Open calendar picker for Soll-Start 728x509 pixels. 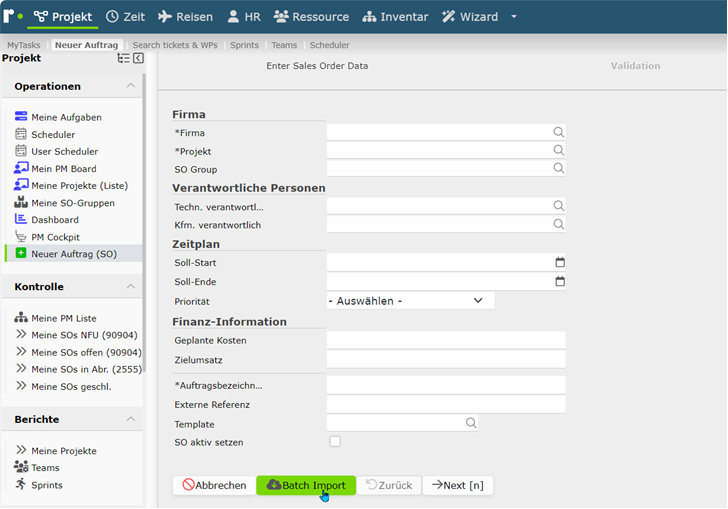pyautogui.click(x=560, y=262)
